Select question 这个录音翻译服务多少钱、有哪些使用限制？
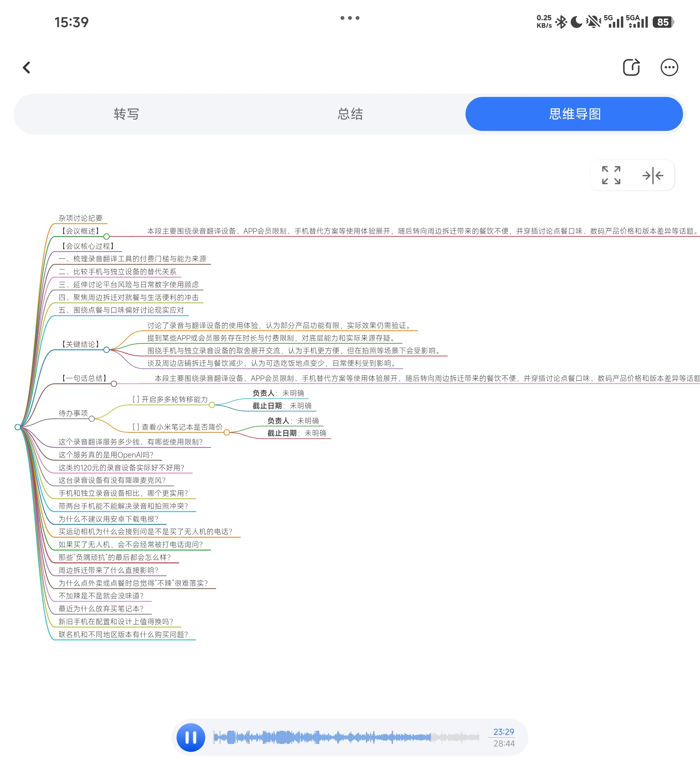Image resolution: width=700 pixels, height=783 pixels. click(131, 442)
